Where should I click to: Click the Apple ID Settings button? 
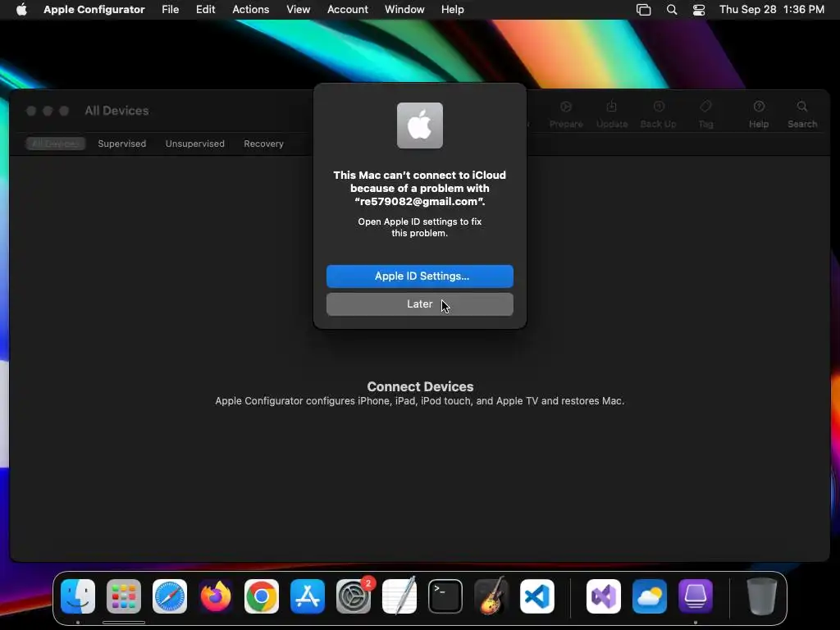(419, 276)
